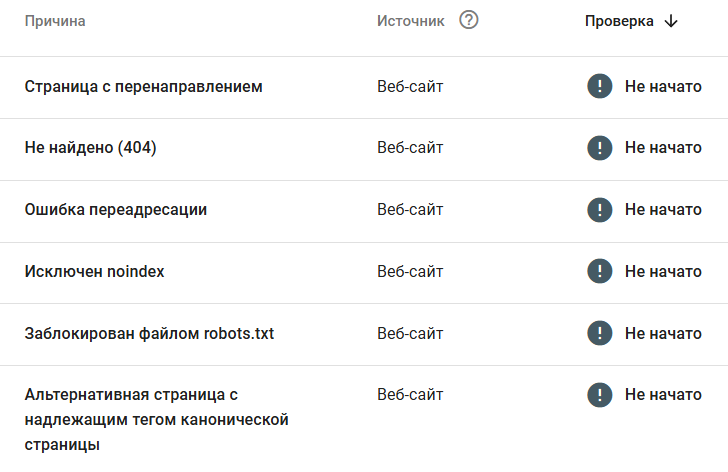
Task: Click the status icon for Страница с перенаправлением
Action: pyautogui.click(x=600, y=86)
